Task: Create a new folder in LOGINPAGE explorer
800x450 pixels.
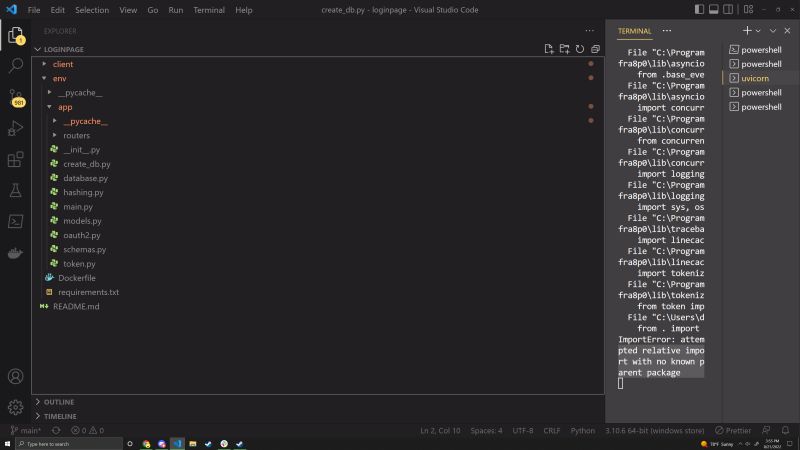Action: click(564, 49)
